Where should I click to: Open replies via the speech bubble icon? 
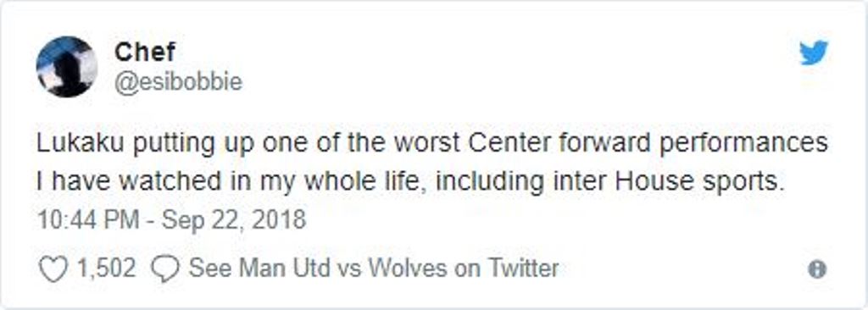click(x=165, y=269)
